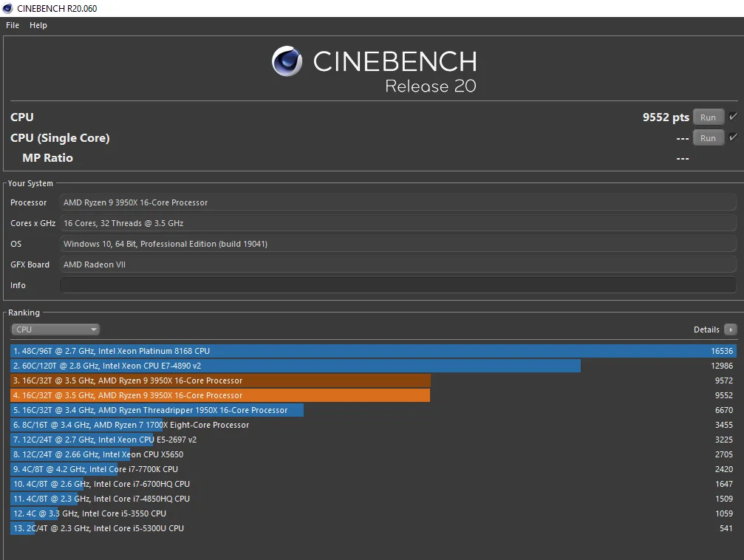744x560 pixels.
Task: Open the Help menu
Action: (x=38, y=25)
